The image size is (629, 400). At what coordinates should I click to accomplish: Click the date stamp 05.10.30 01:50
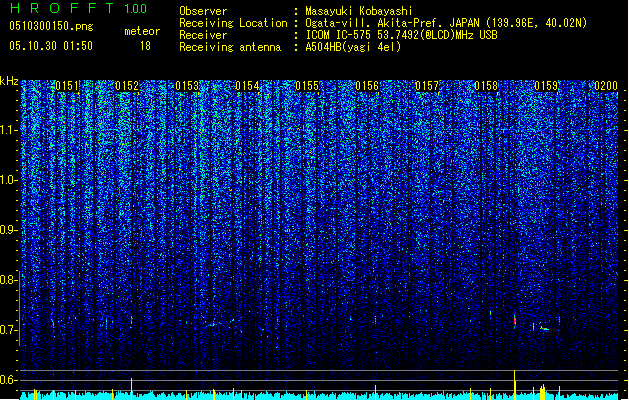coord(51,46)
